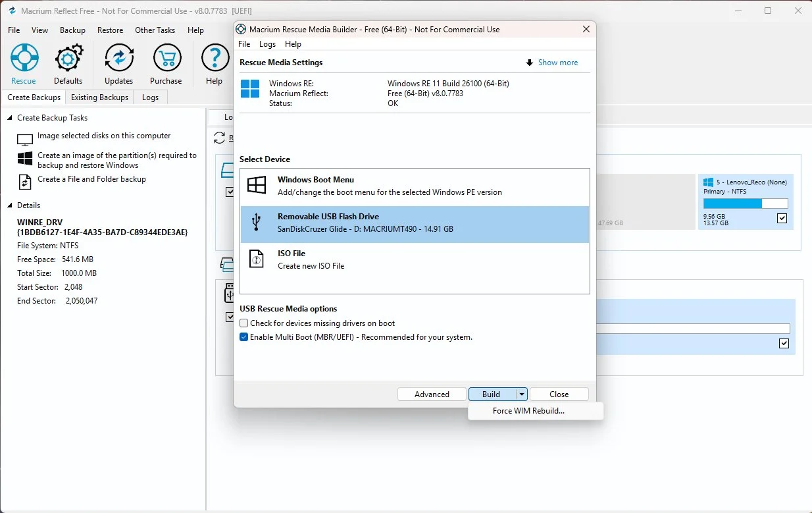Screen dimensions: 812x513
Task: Click Image selected disks on this computer
Action: tap(104, 136)
